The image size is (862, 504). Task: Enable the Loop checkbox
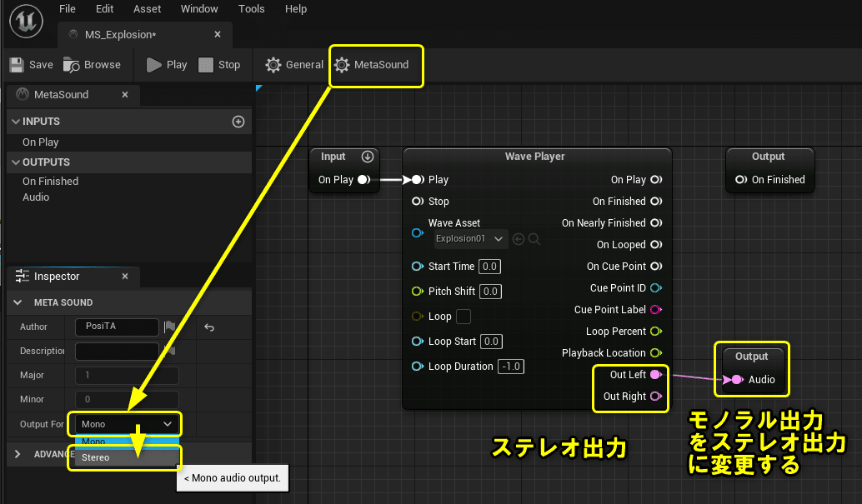[x=464, y=317]
